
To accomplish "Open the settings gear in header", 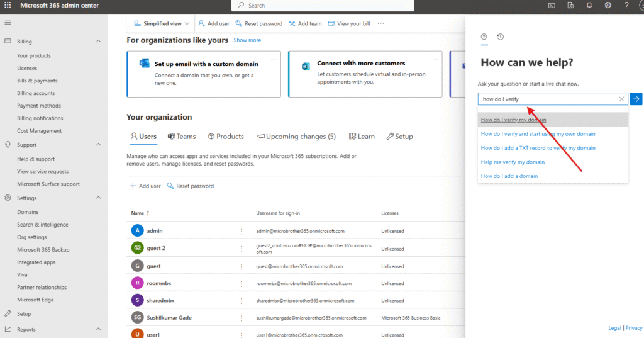I will point(608,6).
